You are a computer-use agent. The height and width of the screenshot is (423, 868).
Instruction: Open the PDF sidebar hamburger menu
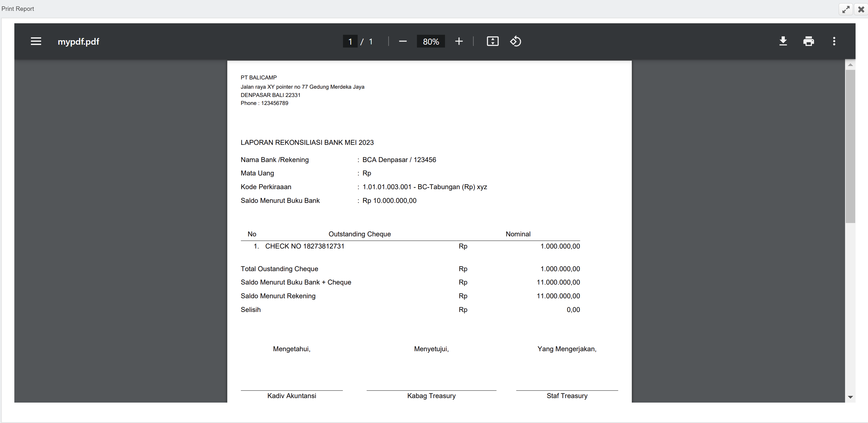36,41
